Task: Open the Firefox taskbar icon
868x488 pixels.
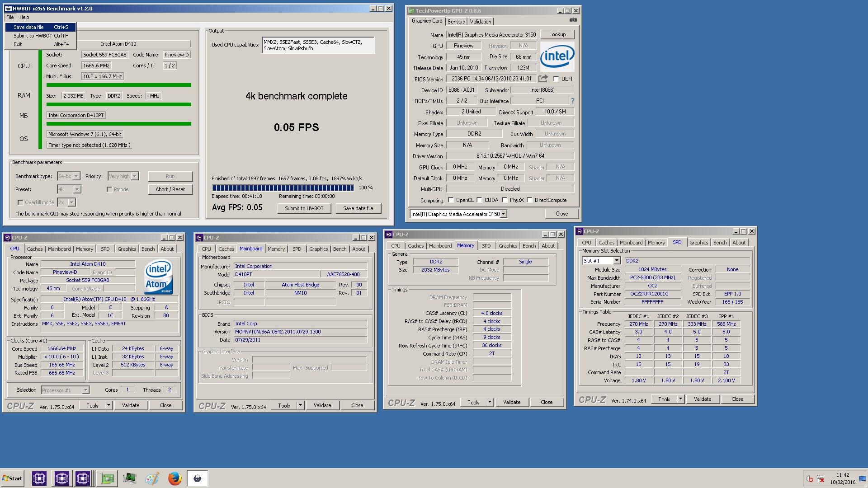Action: 175,478
